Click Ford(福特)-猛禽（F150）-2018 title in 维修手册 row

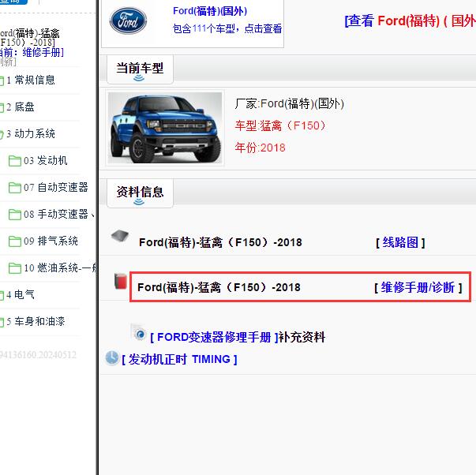[219, 287]
